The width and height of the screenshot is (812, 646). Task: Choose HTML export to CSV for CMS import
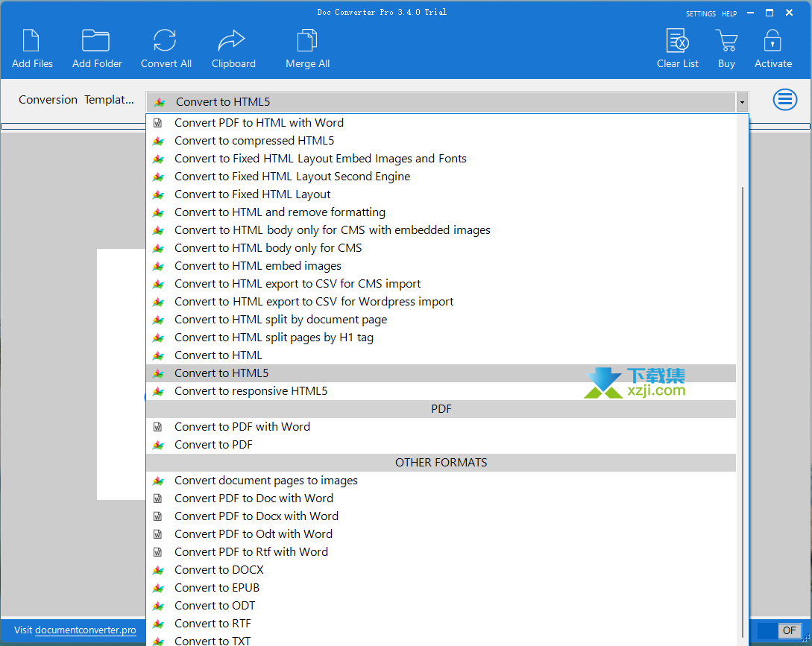click(x=441, y=284)
